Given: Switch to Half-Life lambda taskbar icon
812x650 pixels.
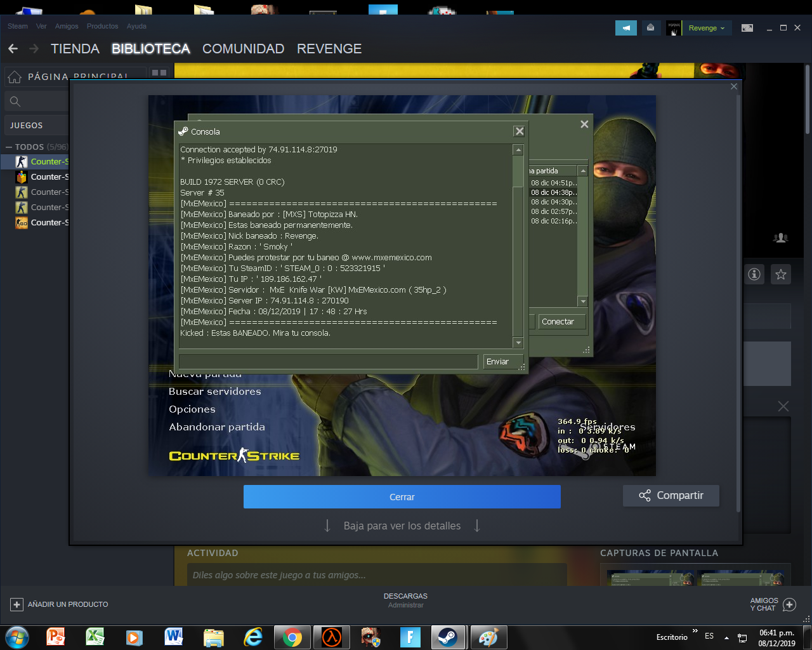Looking at the screenshot, I should 332,637.
